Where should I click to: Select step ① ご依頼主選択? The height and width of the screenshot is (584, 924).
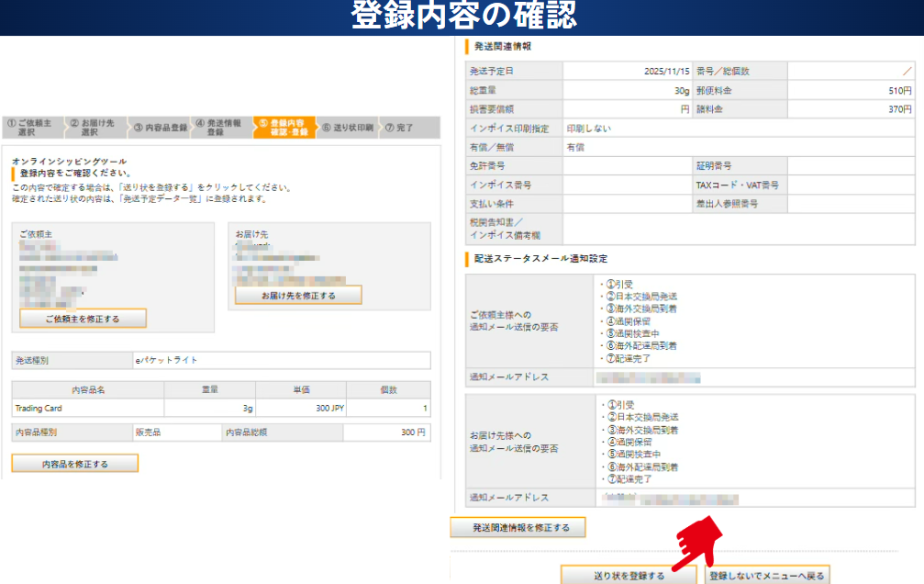pos(33,128)
